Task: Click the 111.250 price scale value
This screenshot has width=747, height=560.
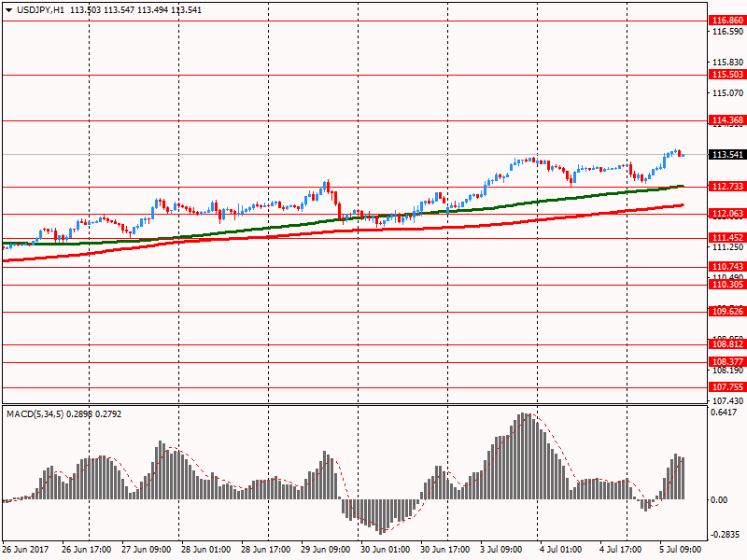Action: [x=727, y=246]
